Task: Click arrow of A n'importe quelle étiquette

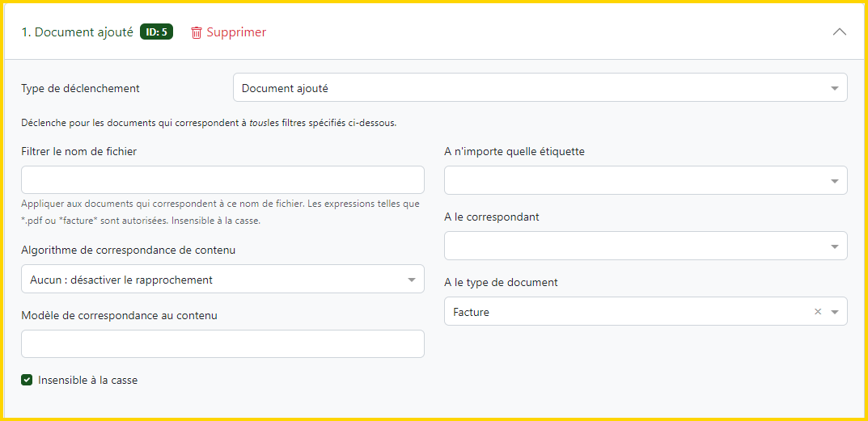Action: (835, 181)
